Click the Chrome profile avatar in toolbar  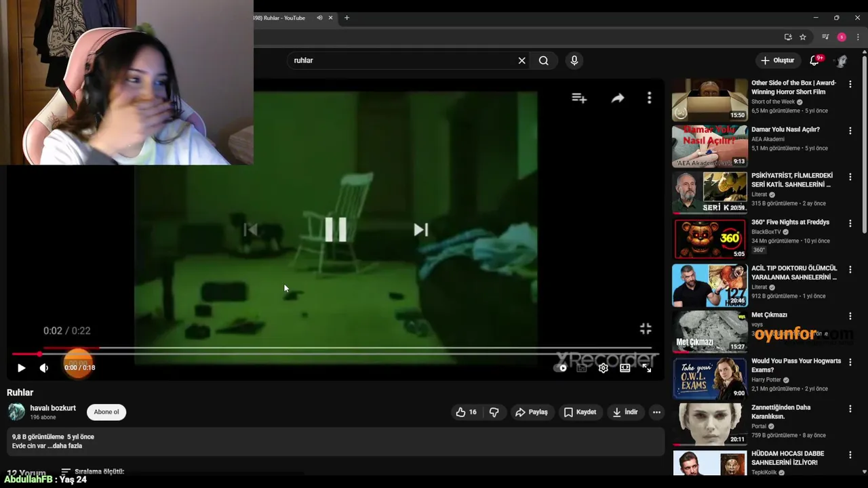click(x=842, y=37)
